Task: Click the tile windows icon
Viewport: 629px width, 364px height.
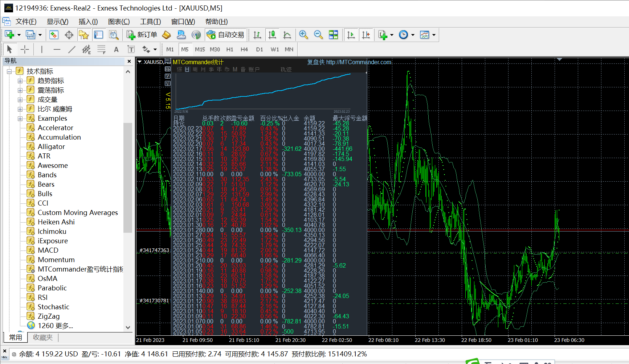Action: pos(333,35)
